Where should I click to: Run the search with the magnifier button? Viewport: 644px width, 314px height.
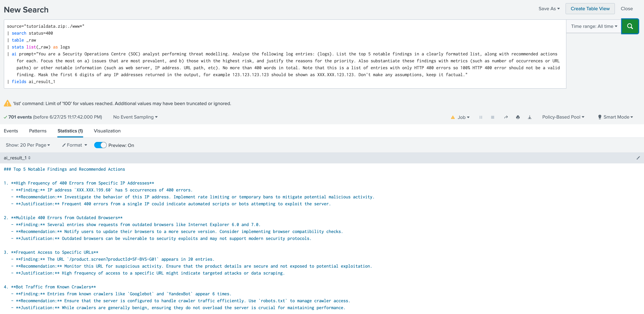(630, 26)
